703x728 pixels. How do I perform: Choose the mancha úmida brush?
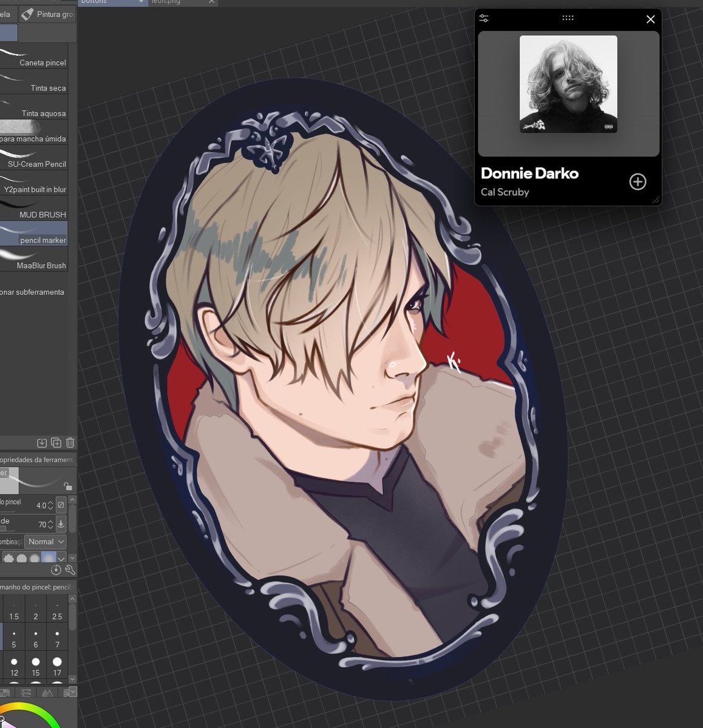(33, 133)
